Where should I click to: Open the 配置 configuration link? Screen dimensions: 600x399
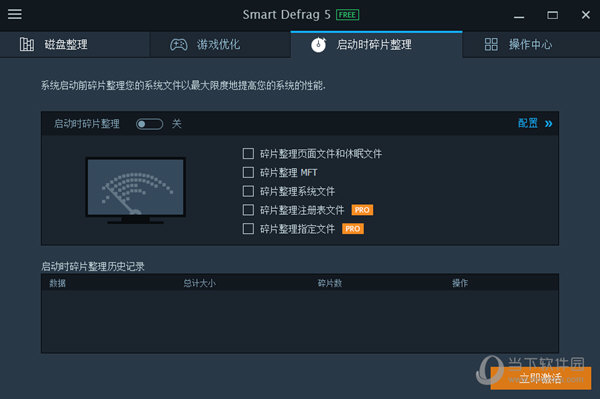(528, 123)
